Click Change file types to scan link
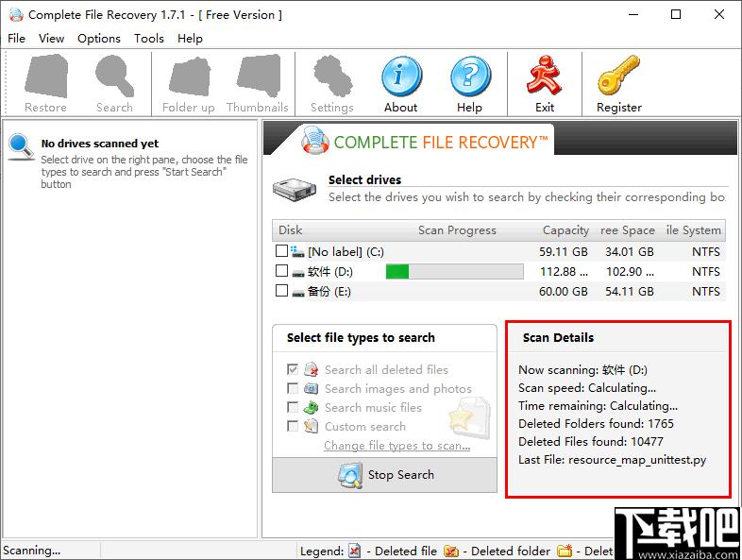This screenshot has width=742, height=560. (397, 446)
